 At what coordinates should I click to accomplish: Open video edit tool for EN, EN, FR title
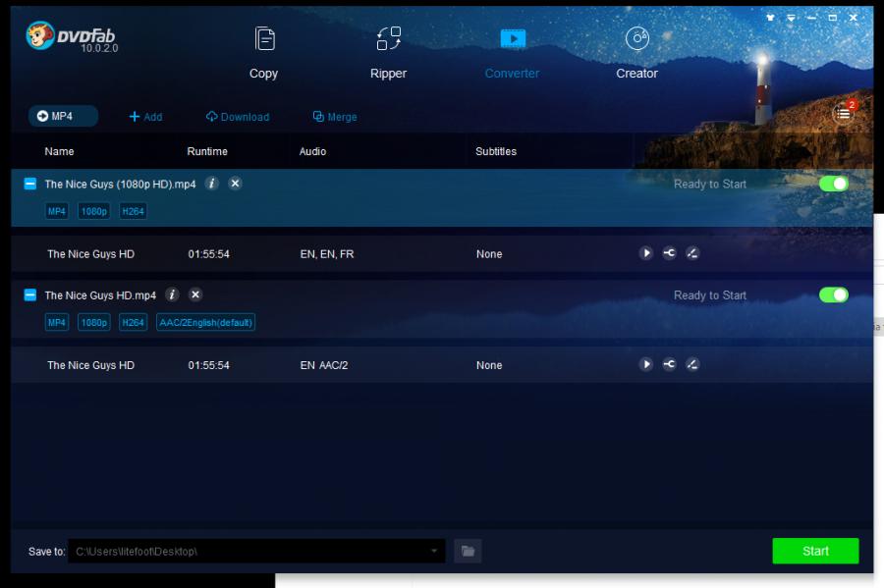[x=692, y=253]
